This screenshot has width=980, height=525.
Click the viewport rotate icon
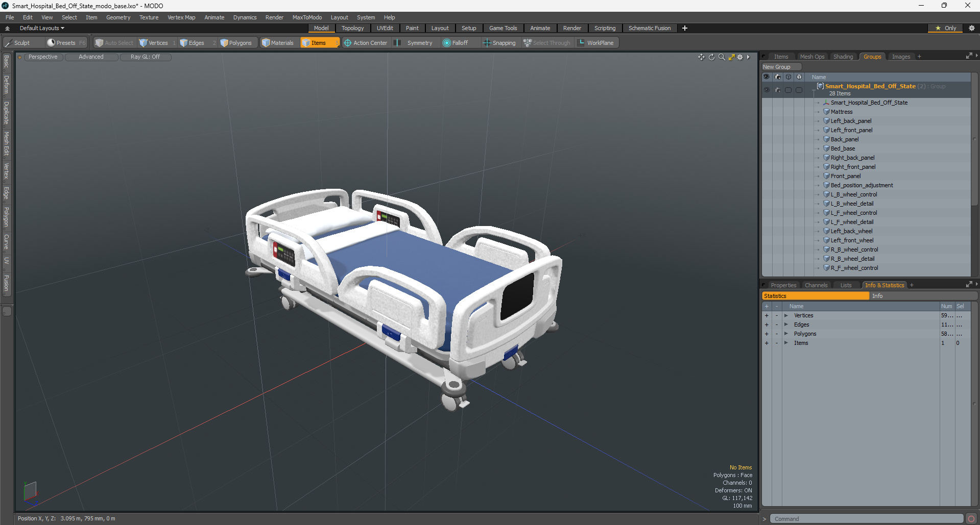point(711,57)
